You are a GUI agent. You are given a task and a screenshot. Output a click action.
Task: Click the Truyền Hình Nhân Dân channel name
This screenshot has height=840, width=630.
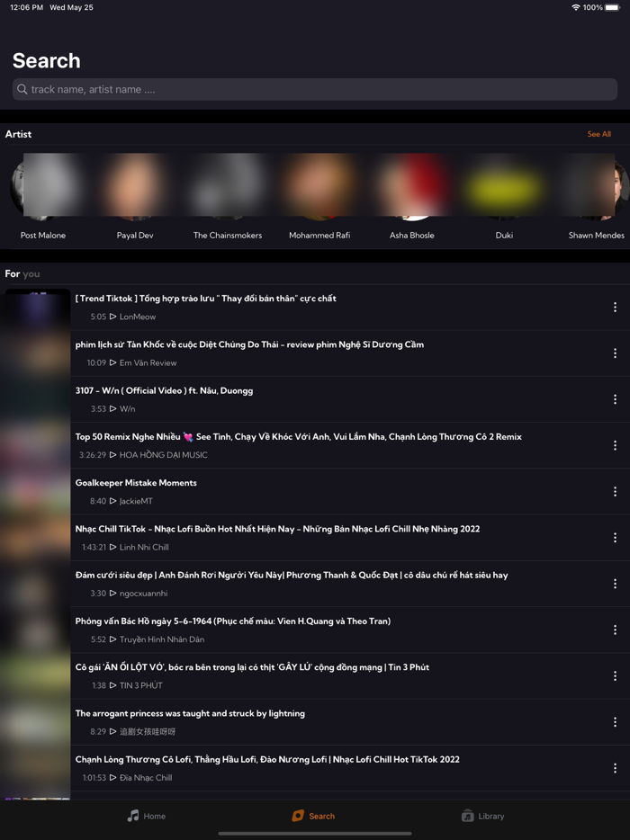click(162, 639)
